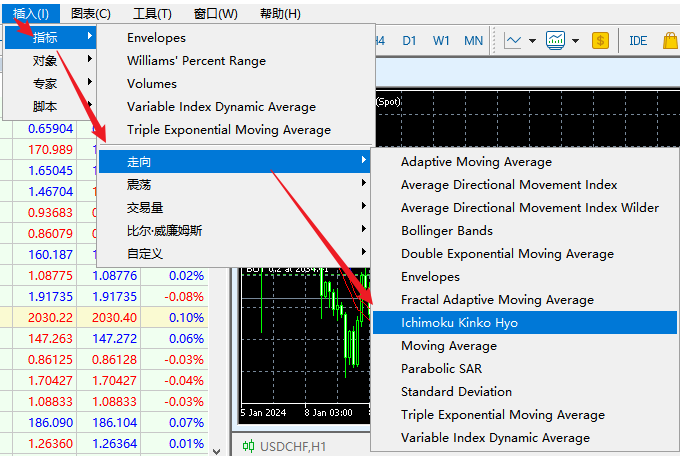This screenshot has height=456, width=680.
Task: Select the D1 timeframe
Action: [x=409, y=41]
